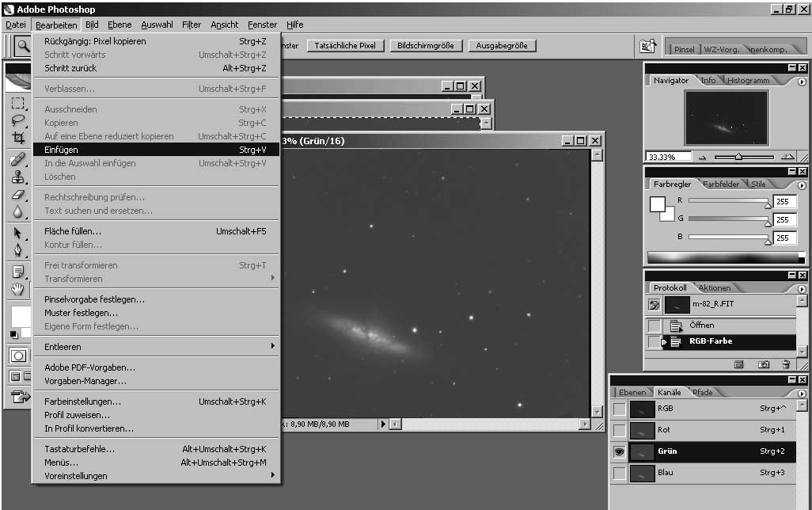The image size is (812, 510).
Task: Set history brush source for Öffnen
Action: [x=654, y=326]
